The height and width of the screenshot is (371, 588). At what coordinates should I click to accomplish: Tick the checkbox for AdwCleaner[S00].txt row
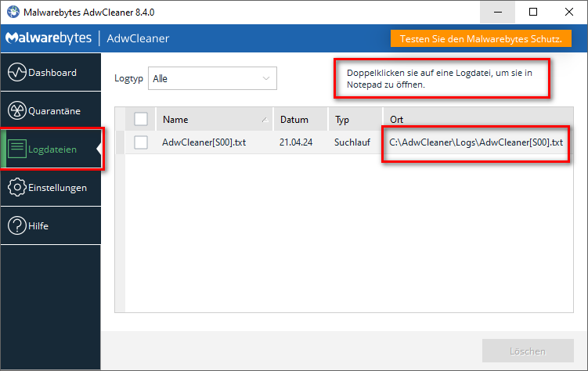click(x=141, y=142)
